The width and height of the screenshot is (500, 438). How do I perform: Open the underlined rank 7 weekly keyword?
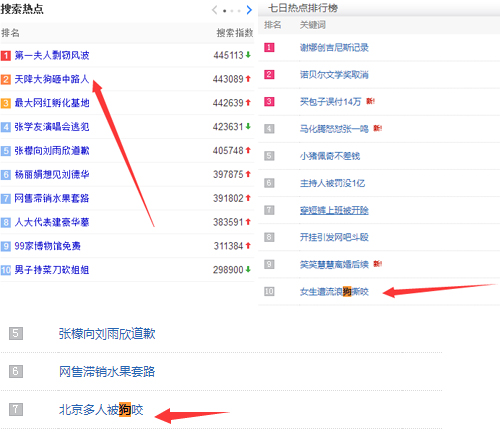click(334, 210)
